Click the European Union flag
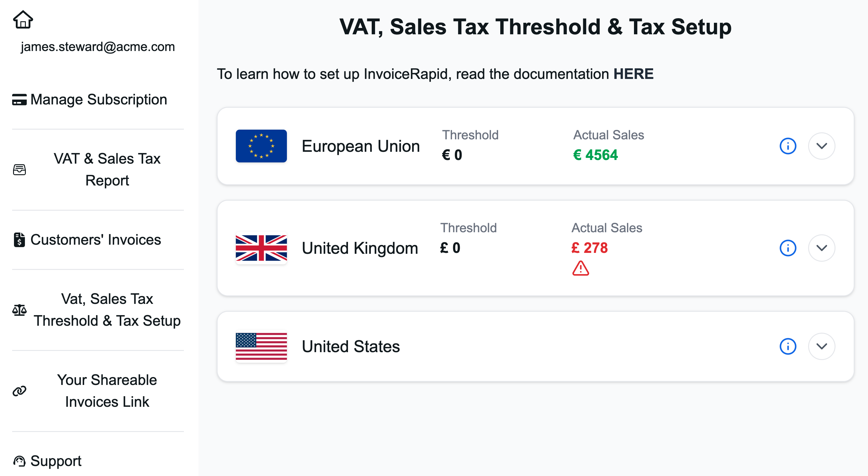 pyautogui.click(x=261, y=146)
